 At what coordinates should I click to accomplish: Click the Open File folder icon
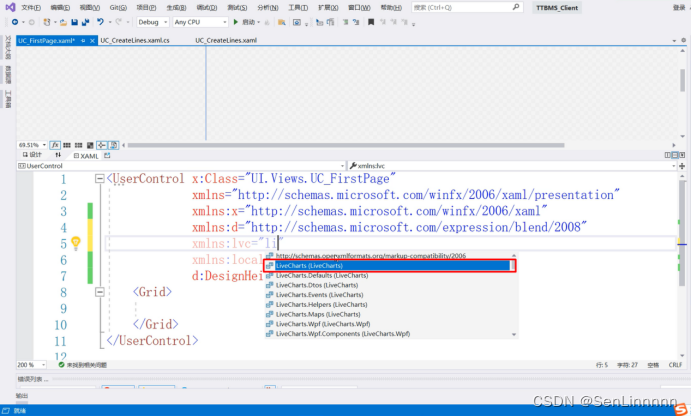click(63, 22)
